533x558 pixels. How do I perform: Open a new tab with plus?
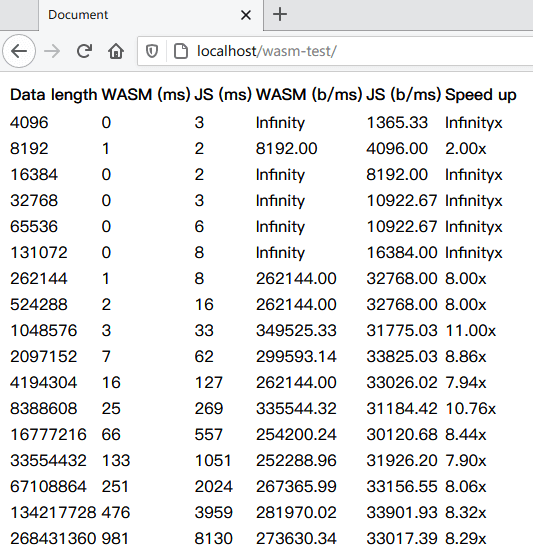tap(280, 15)
